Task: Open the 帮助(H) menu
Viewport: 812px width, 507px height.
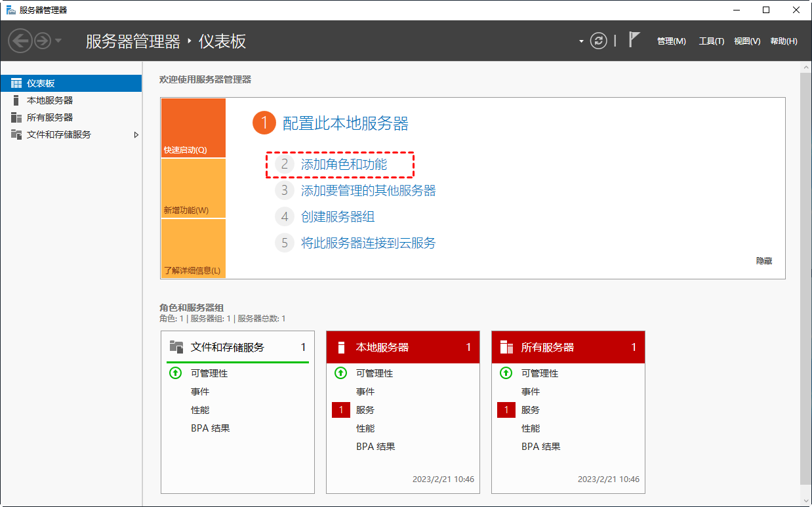Action: click(x=784, y=41)
